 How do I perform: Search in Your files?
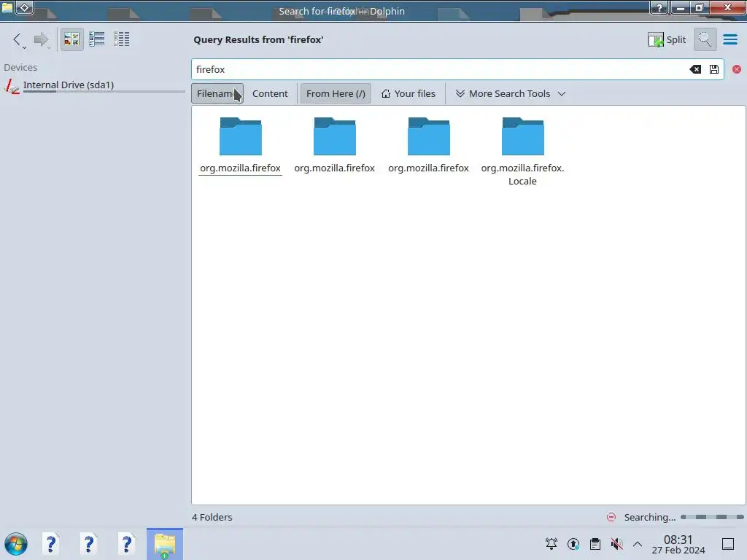click(x=409, y=94)
